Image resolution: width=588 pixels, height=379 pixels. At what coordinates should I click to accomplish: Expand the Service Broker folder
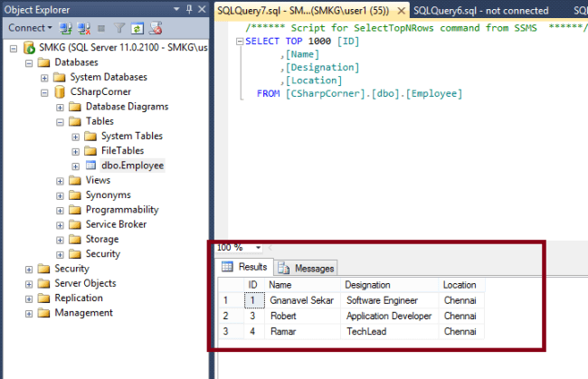click(x=60, y=225)
